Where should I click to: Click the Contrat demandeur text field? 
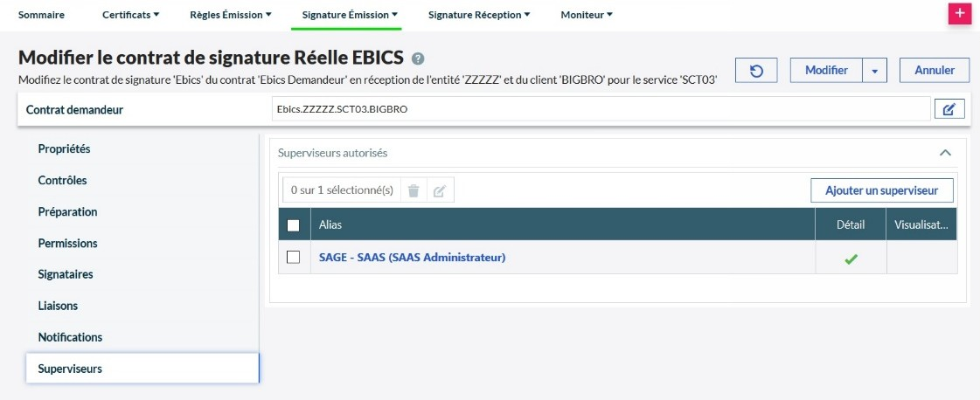600,109
